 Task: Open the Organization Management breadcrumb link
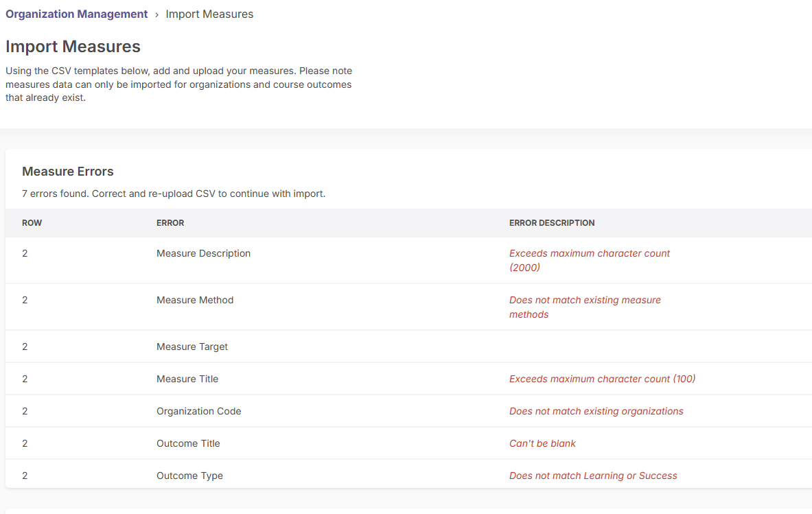tap(77, 14)
